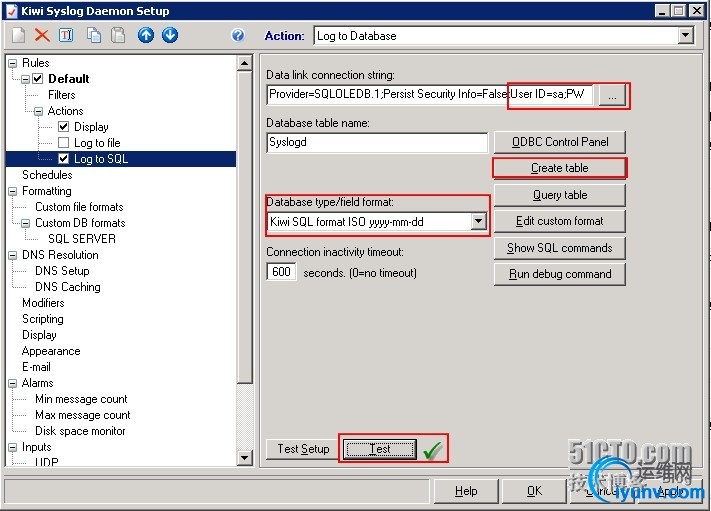Screen dimensions: 711x511
Task: Click the Test button
Action: pos(380,449)
